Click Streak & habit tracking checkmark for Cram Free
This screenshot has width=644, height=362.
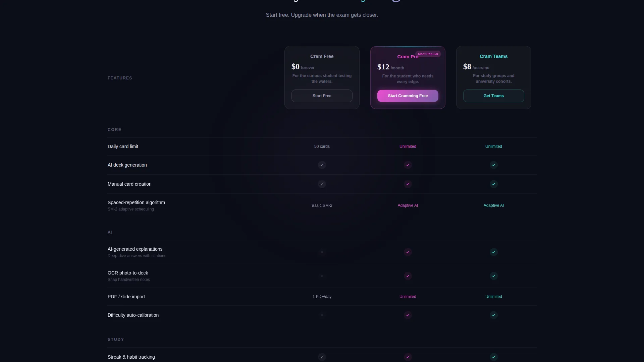(x=322, y=357)
